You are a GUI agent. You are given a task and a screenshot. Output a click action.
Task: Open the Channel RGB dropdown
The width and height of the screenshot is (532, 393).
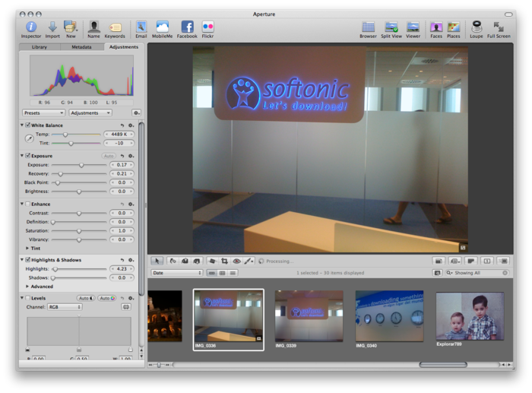click(x=65, y=307)
